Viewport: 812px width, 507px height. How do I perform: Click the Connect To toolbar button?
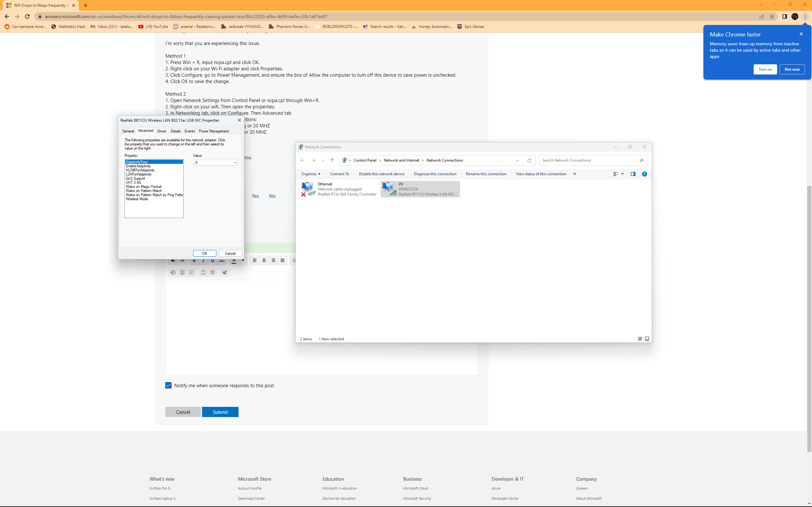[340, 174]
